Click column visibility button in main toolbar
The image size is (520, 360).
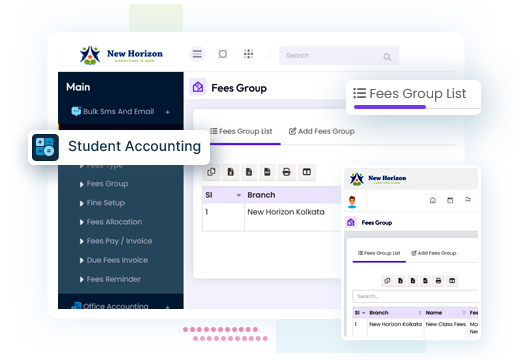[307, 172]
